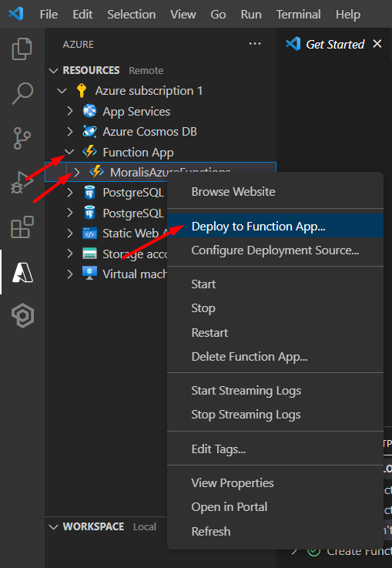The image size is (392, 568).
Task: Open the Run and Debug view
Action: click(x=22, y=182)
